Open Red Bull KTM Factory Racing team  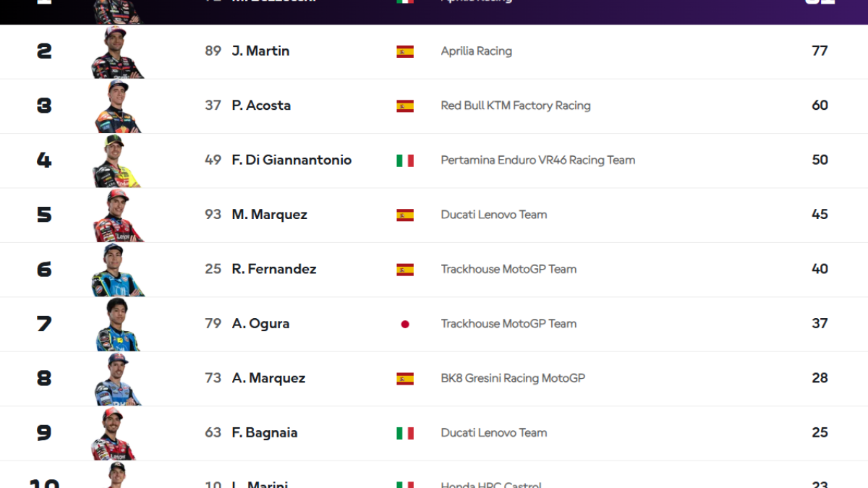pyautogui.click(x=516, y=106)
